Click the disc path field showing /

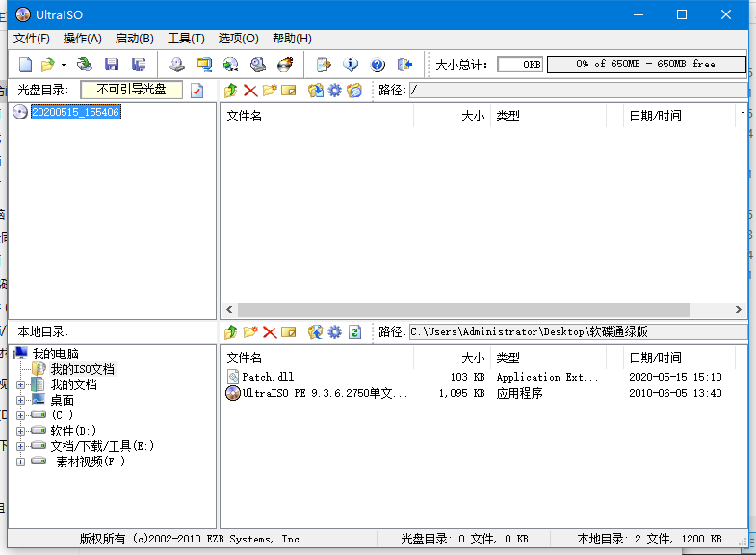[x=579, y=91]
